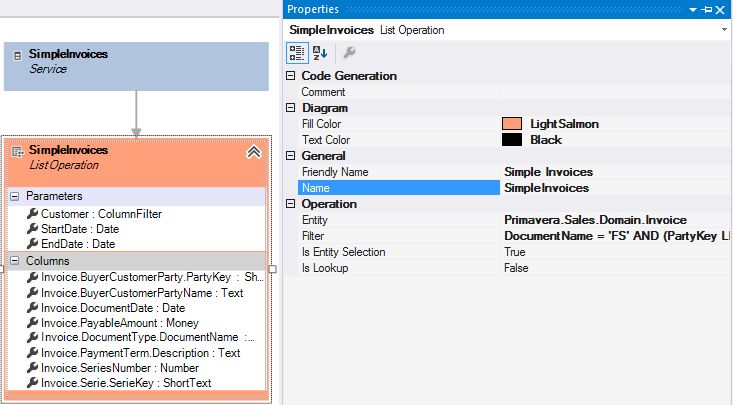The image size is (733, 405).
Task: Switch Properties to Categorized view
Action: tap(297, 53)
